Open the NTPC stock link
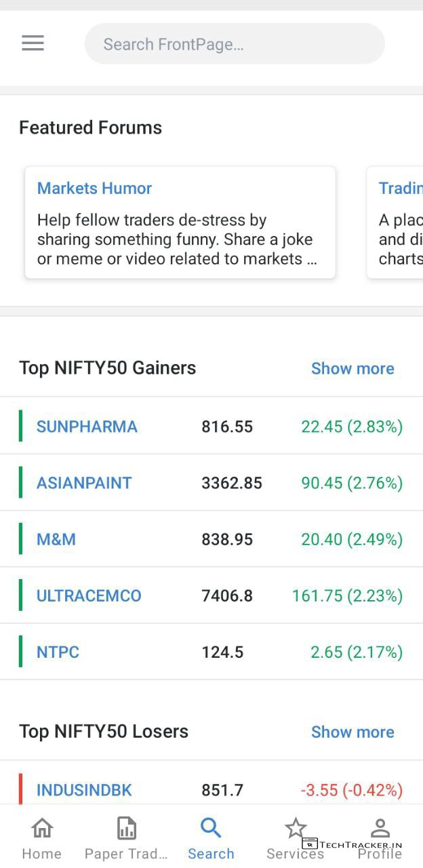 tap(58, 652)
